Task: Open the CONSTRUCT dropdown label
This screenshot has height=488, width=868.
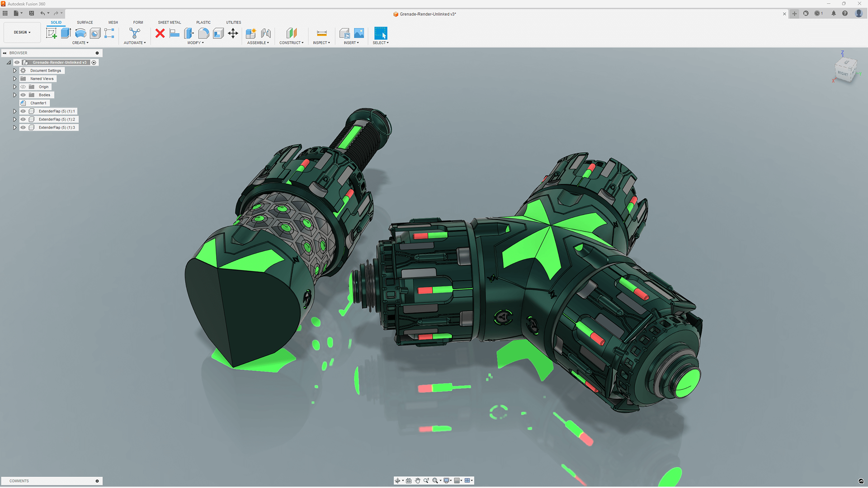Action: 291,43
